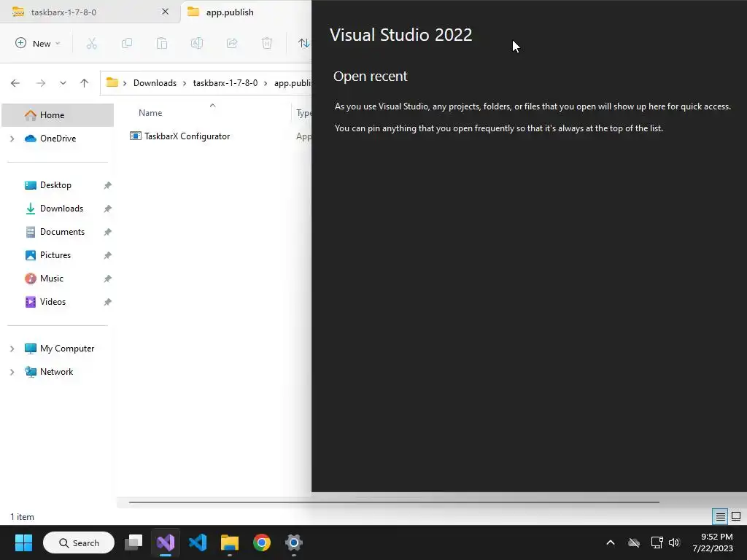Screen dimensions: 747x560
Task: Click chevron between Downloads and taskbarx-1-7-8-0
Action: pos(185,83)
